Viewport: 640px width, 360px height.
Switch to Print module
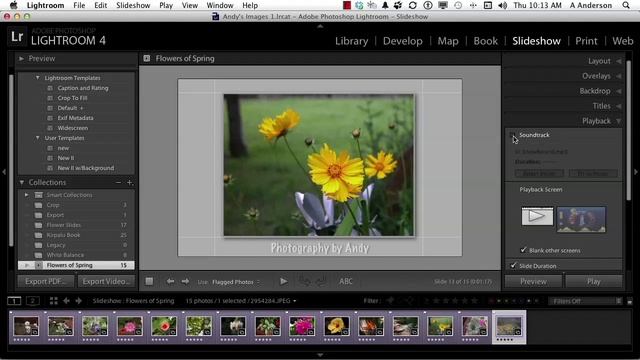pyautogui.click(x=586, y=41)
